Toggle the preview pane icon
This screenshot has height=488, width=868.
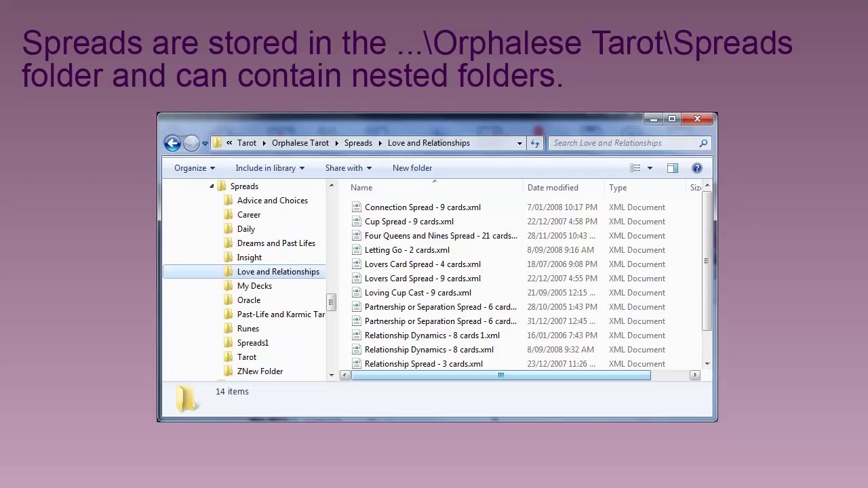coord(672,168)
